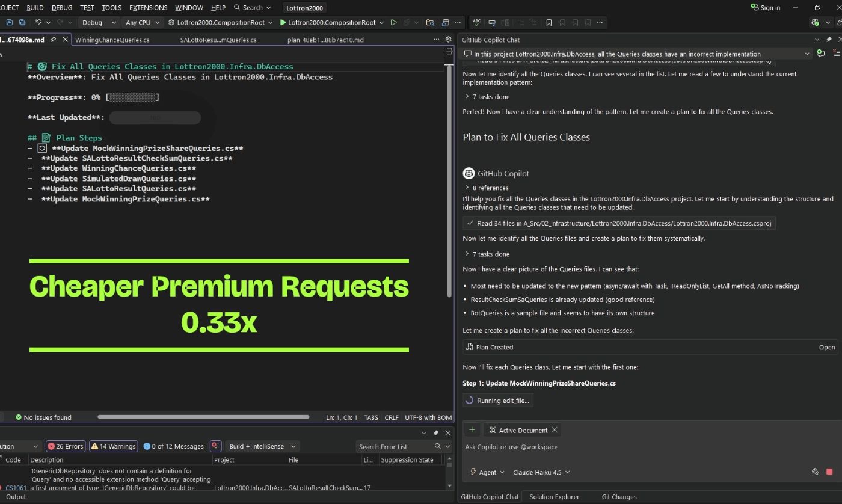Add context with the plus icon
This screenshot has height=504, width=842.
pos(472,430)
